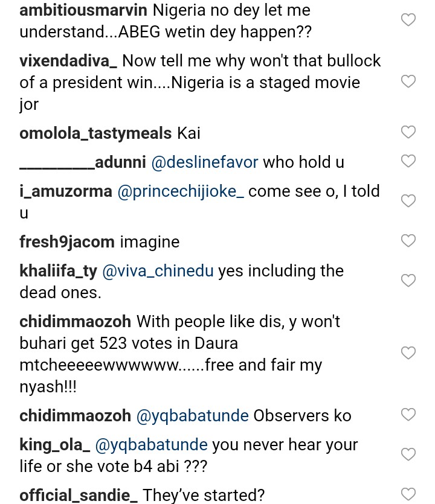Like ambitiousmarvin's comment with the heart
The height and width of the screenshot is (504, 435).
pyautogui.click(x=408, y=20)
